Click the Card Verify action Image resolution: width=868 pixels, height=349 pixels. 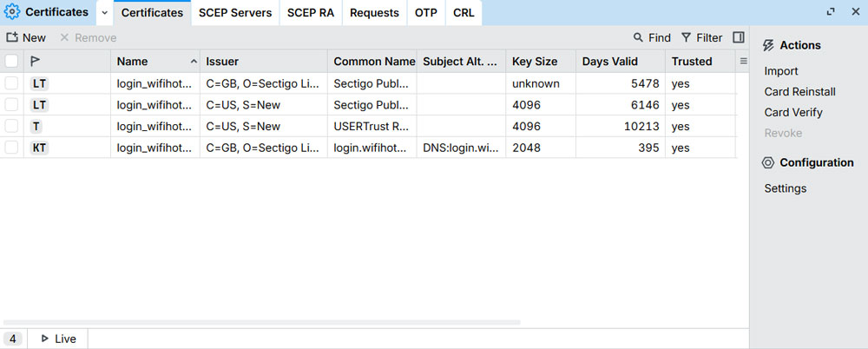point(793,112)
